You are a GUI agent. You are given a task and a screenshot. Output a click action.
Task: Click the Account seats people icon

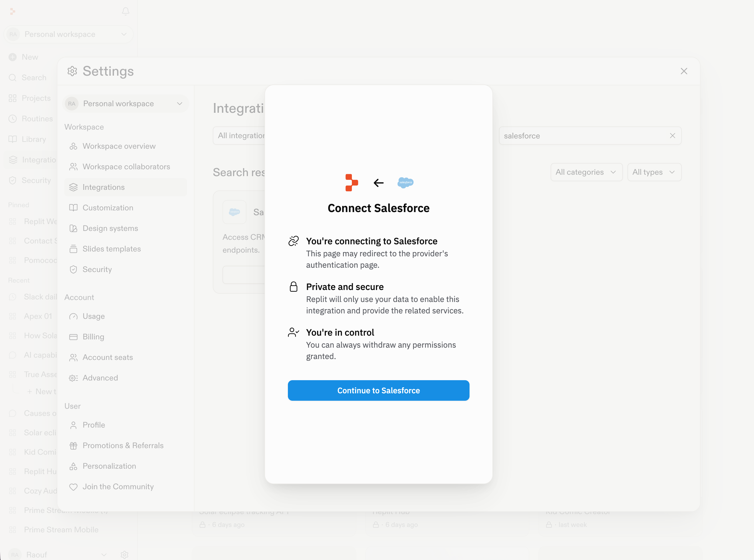pos(73,357)
